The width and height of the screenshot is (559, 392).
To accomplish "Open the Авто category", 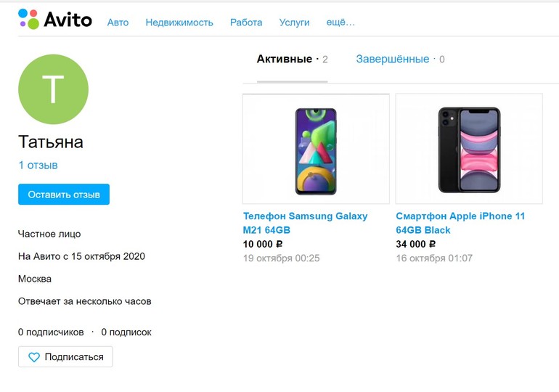I will (118, 23).
